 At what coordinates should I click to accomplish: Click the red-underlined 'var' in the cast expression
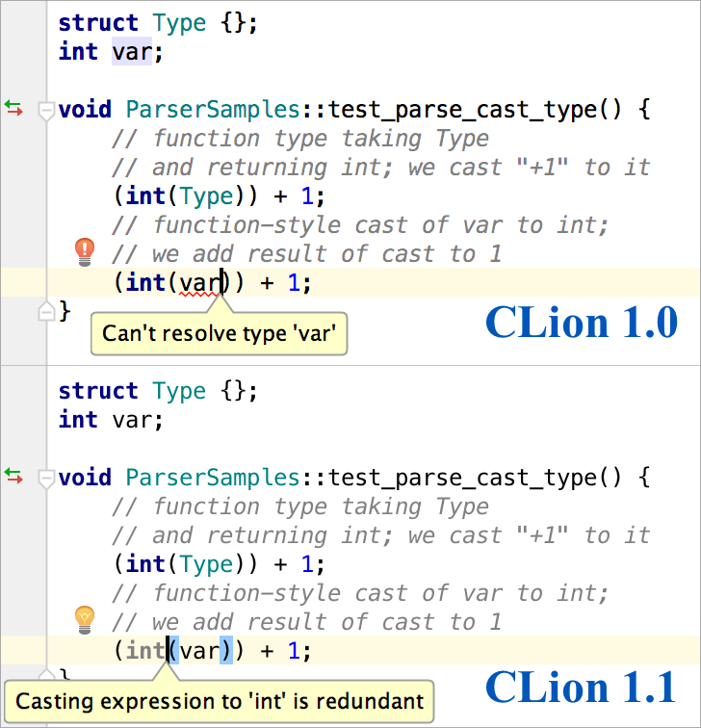pyautogui.click(x=199, y=283)
